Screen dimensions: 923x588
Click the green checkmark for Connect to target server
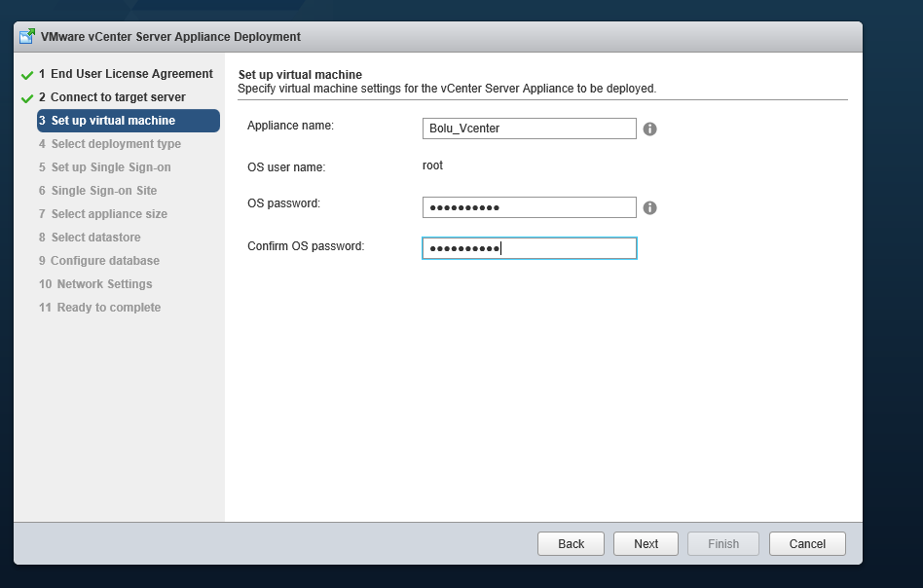(27, 98)
